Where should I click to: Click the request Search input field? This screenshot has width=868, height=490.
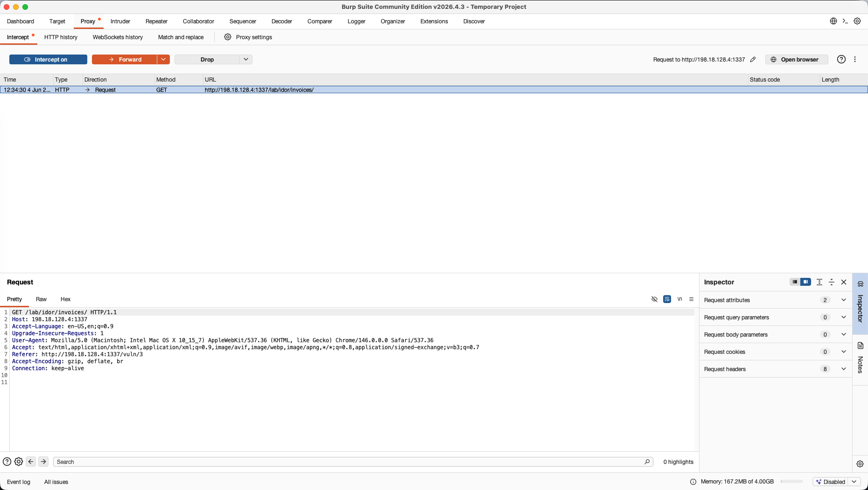coord(353,462)
